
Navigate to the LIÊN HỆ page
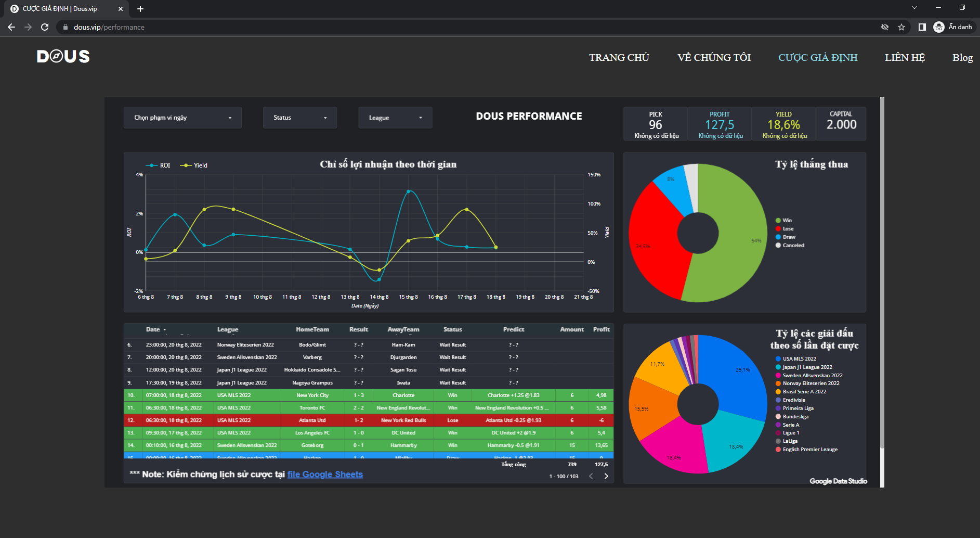coord(905,57)
